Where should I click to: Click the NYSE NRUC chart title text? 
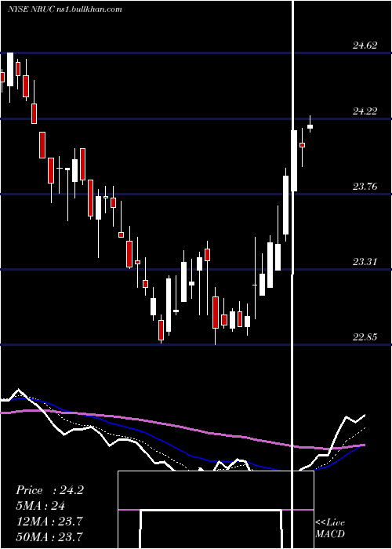(65, 9)
